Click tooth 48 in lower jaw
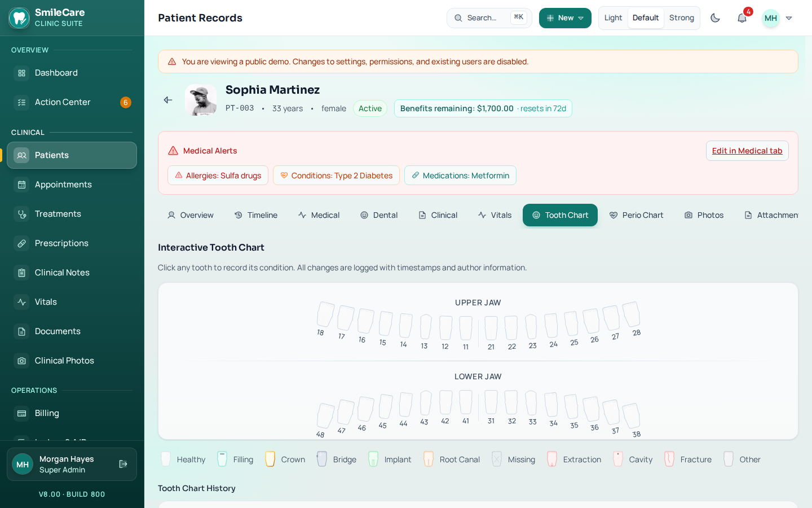 click(x=325, y=416)
